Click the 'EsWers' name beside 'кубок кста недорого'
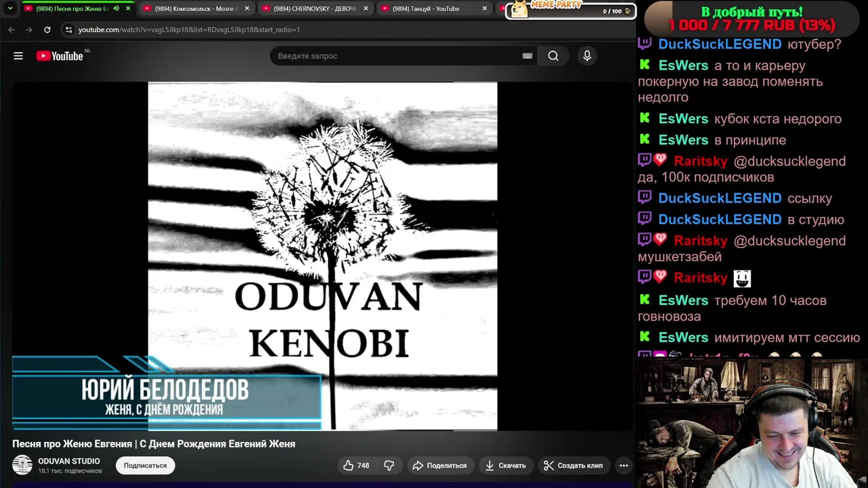Image resolution: width=868 pixels, height=488 pixels. [x=683, y=119]
